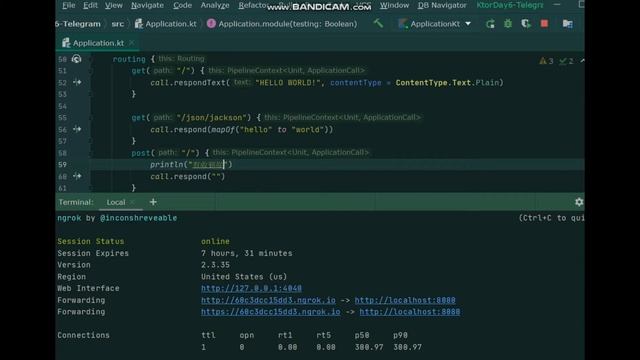Screen dimensions: 640x360
Task: Click the 'ngrok by @inconshreveable' header text
Action: [x=117, y=218]
